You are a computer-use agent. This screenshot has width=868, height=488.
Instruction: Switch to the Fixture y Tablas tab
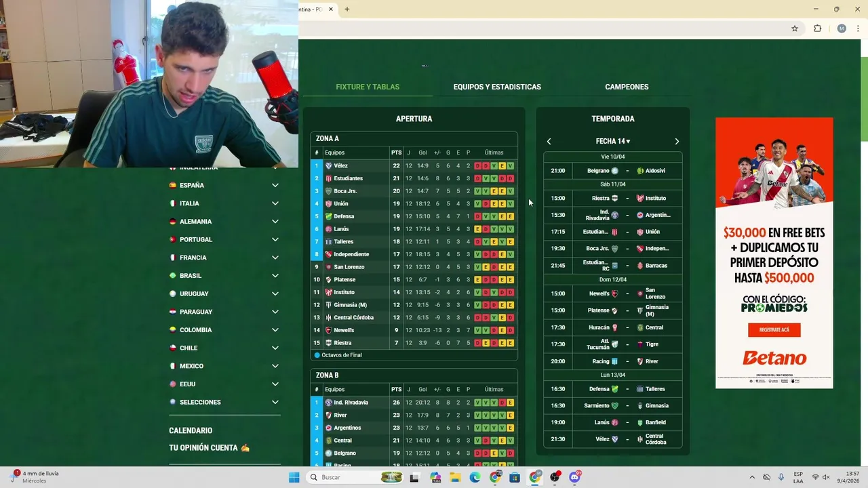pos(368,87)
